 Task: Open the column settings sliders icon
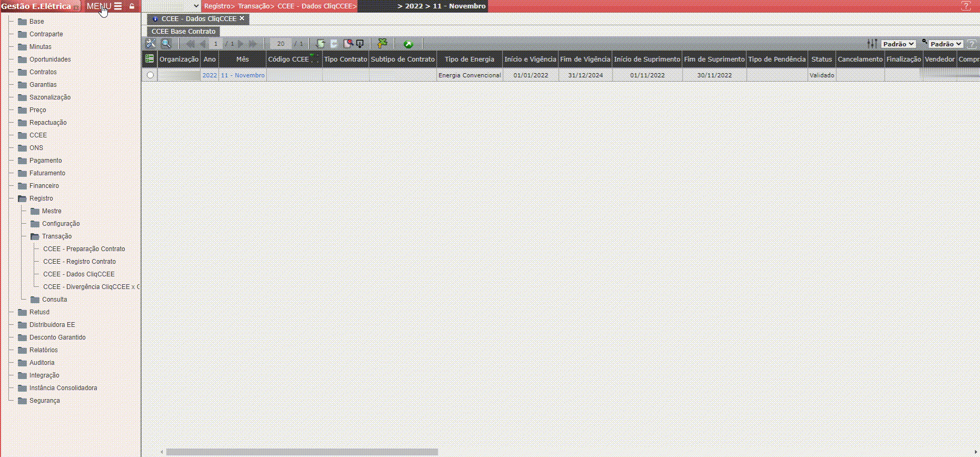pos(872,44)
